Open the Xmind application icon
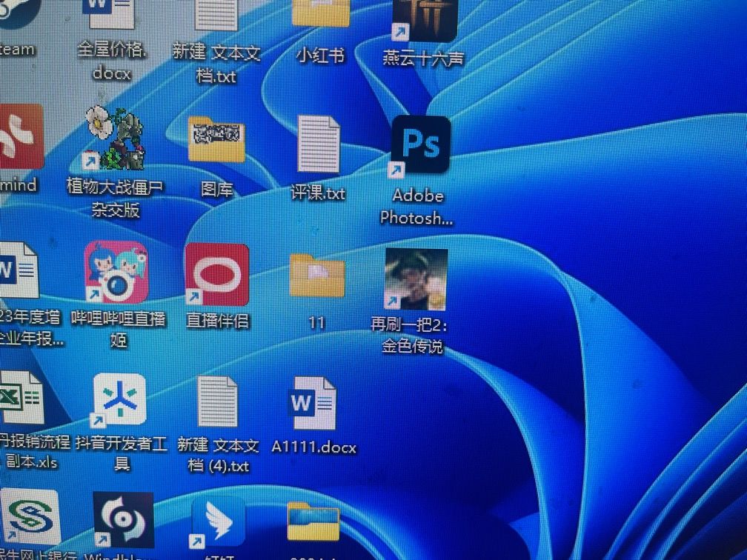This screenshot has height=560, width=747. (x=21, y=136)
